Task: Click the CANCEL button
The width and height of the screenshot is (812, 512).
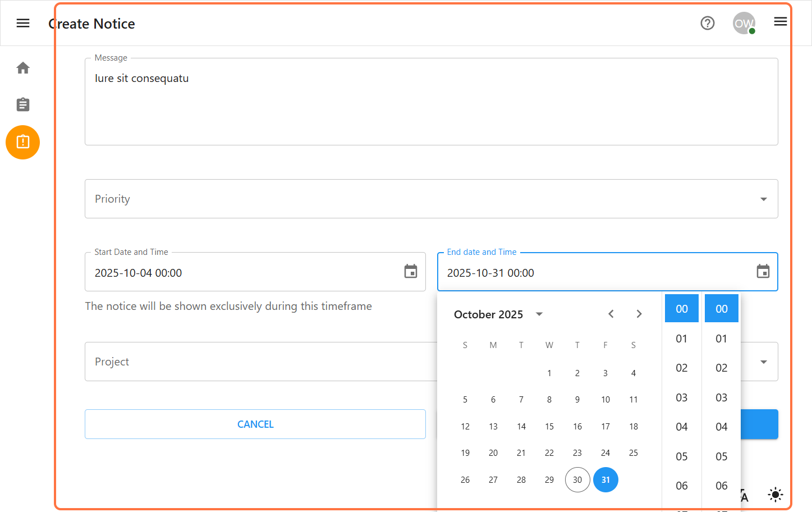Action: [255, 424]
